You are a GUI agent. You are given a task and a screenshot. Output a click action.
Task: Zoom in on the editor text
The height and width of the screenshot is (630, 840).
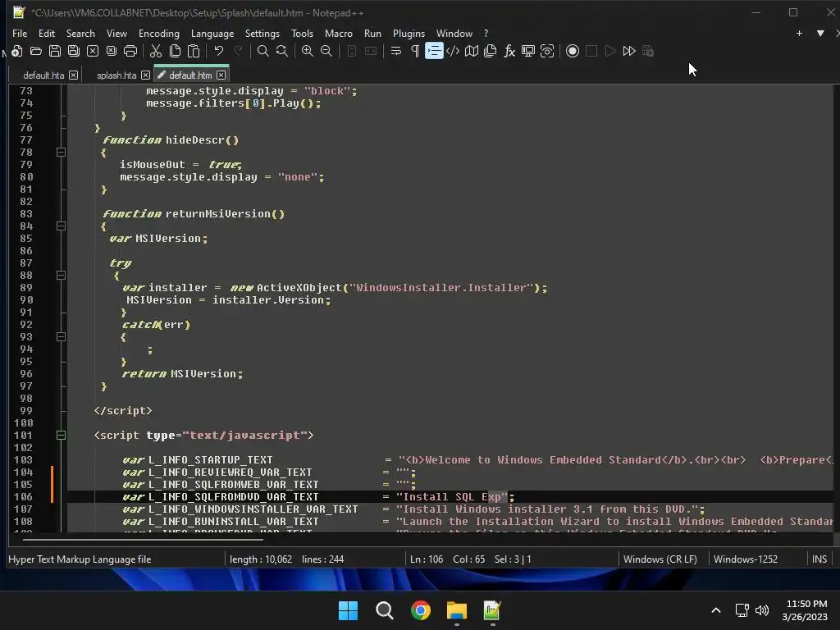pos(307,51)
